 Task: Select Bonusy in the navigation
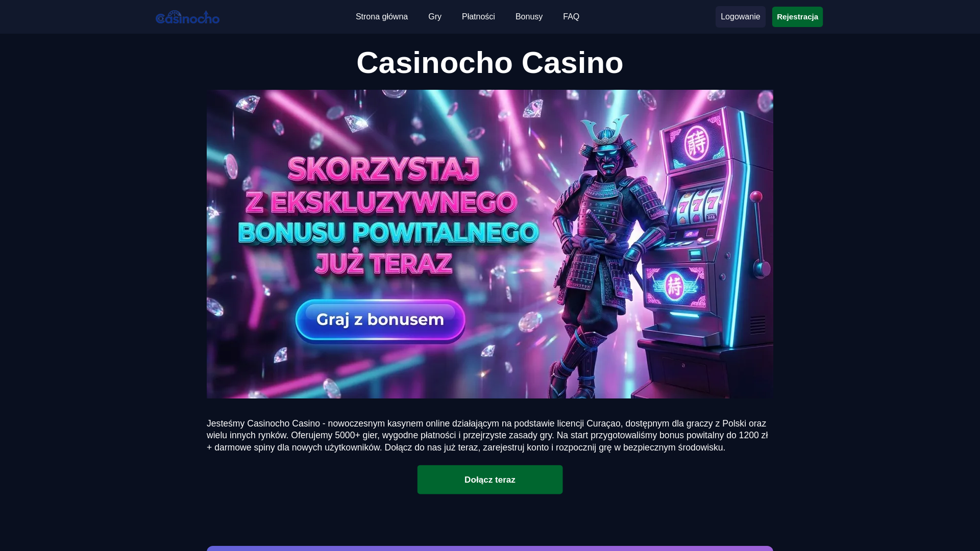529,17
